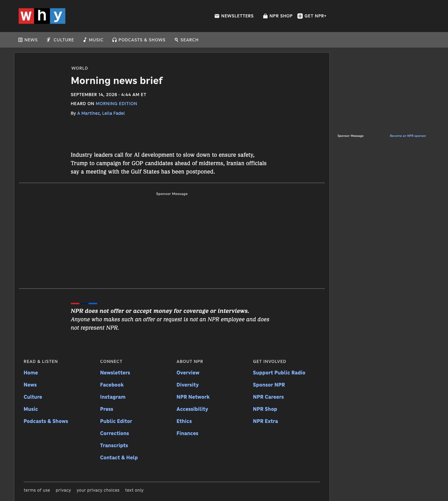Open NPR Shop under Get Involved
The image size is (448, 501).
coord(265,409)
